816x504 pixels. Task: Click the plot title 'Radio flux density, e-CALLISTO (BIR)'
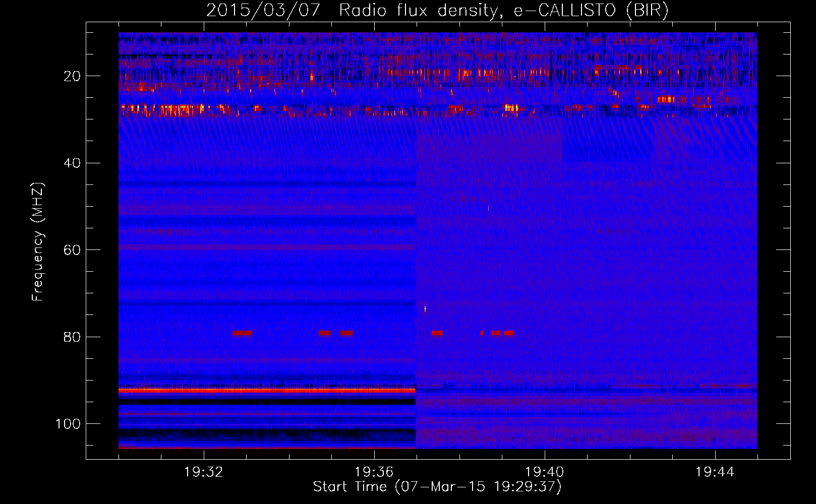503,10
